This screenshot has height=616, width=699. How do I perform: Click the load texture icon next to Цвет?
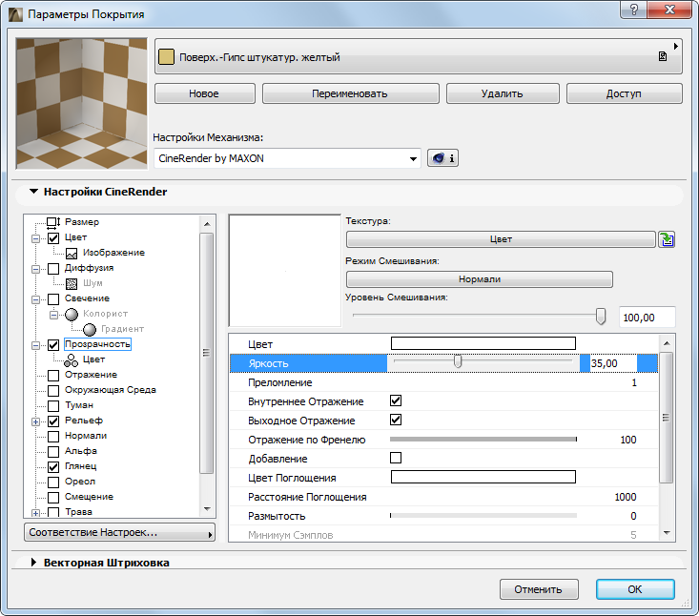(x=667, y=239)
